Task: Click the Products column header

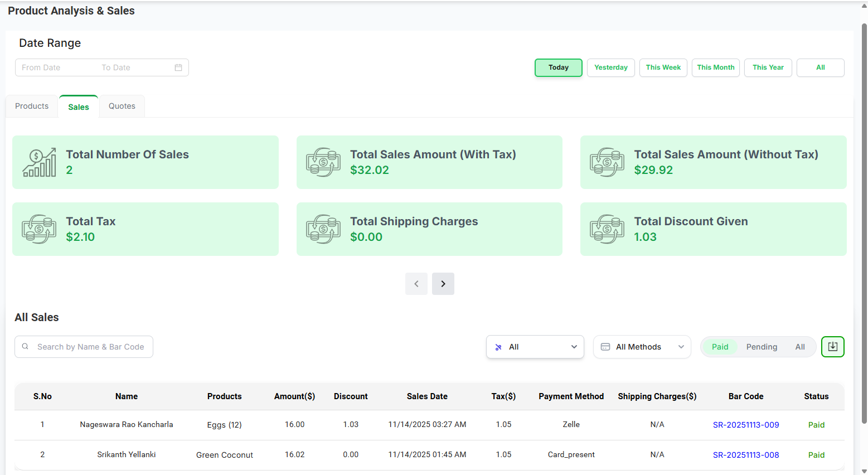Action: 224,396
